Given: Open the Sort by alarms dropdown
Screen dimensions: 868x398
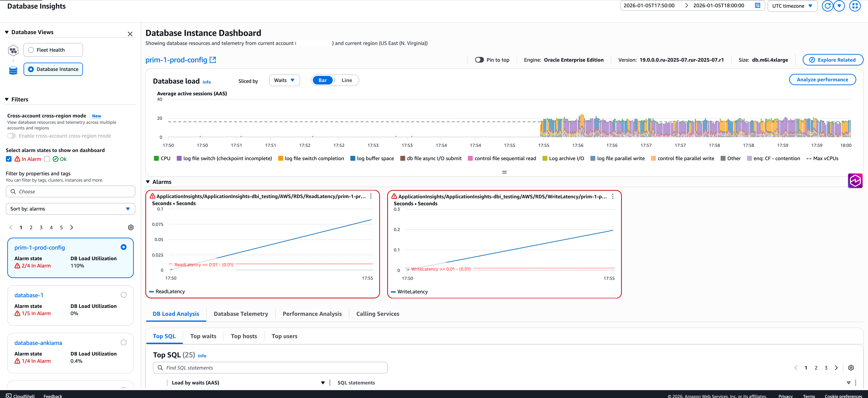Looking at the screenshot, I should coord(71,209).
